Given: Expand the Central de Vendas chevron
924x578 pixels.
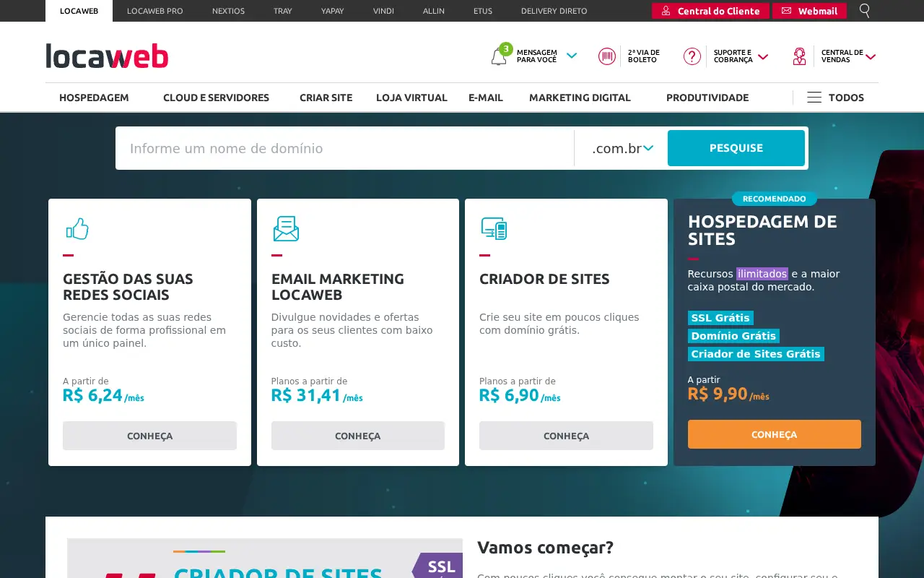Looking at the screenshot, I should pos(871,56).
